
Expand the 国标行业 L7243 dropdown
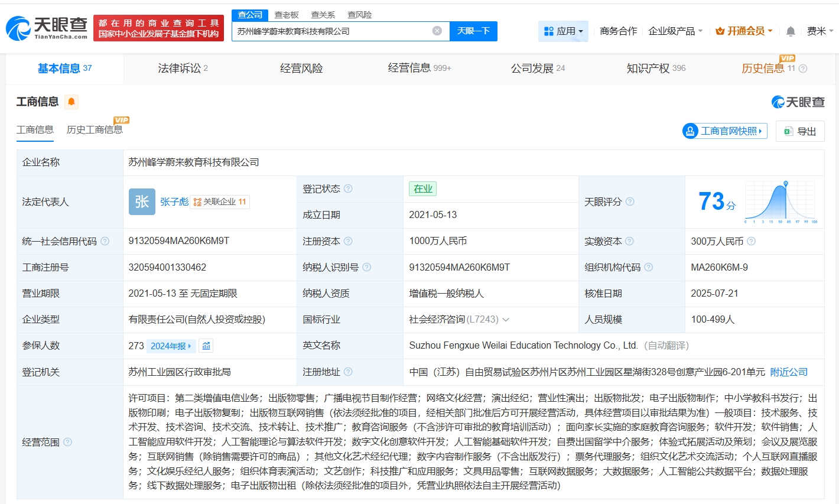click(507, 319)
